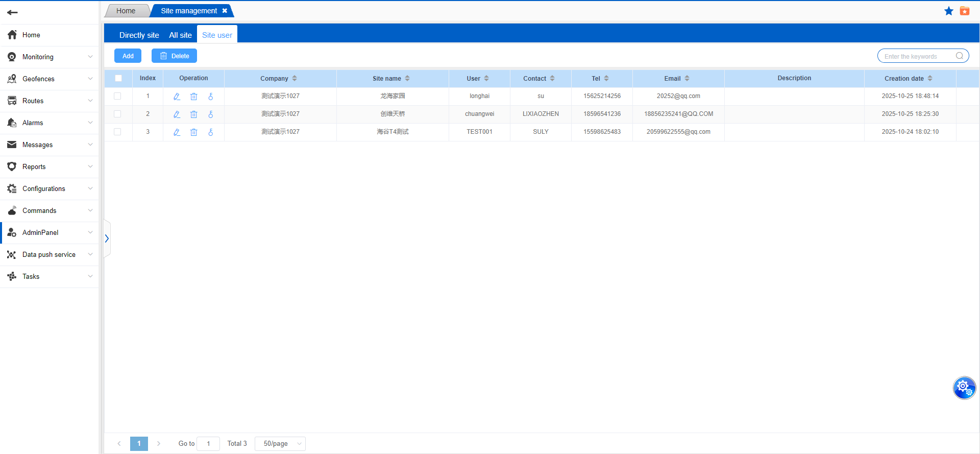Expand the Geofences menu chevron
980x454 pixels.
[x=90, y=79]
